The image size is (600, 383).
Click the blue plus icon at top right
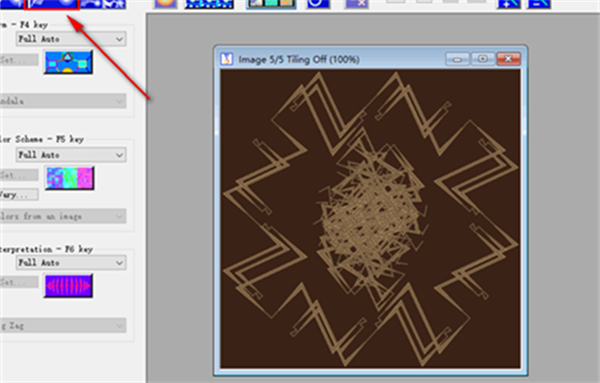(x=509, y=3)
